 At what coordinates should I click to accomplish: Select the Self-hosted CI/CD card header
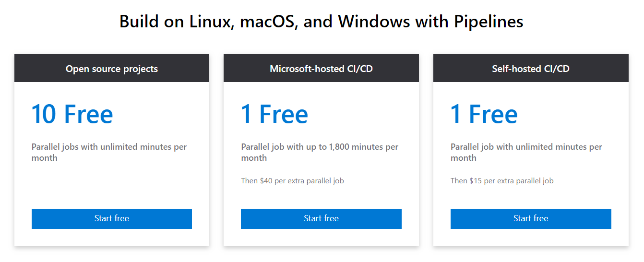[x=530, y=69]
